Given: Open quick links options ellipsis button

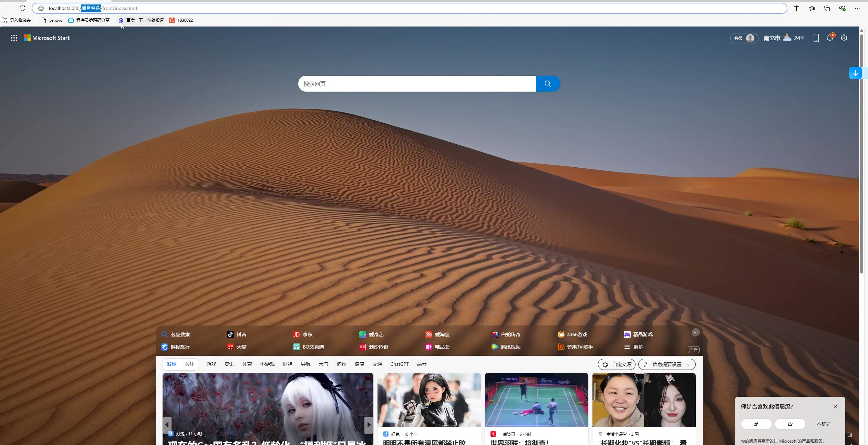Looking at the screenshot, I should (695, 332).
